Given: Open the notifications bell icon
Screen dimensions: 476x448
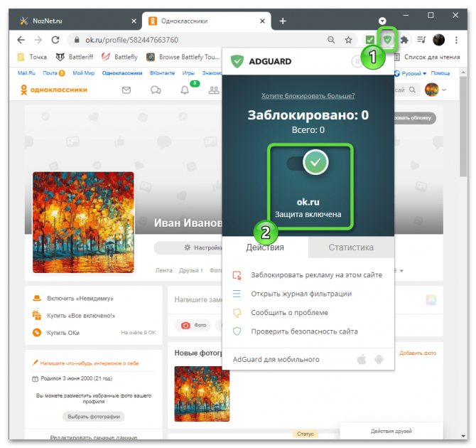Looking at the screenshot, I should click(185, 90).
